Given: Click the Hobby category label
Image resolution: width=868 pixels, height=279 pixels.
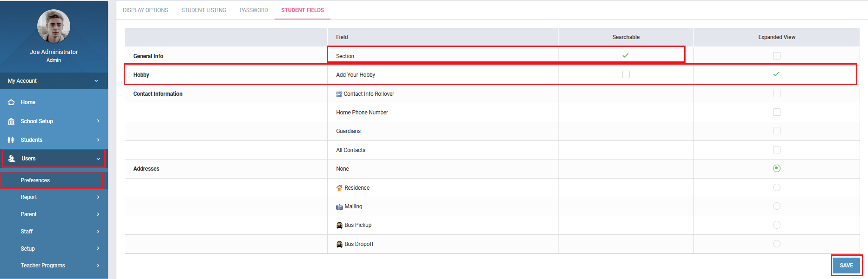Looking at the screenshot, I should tap(141, 75).
